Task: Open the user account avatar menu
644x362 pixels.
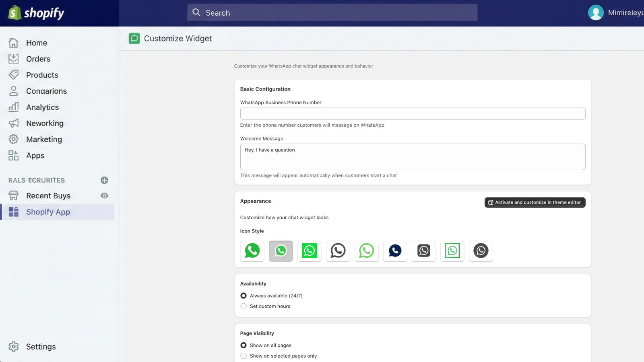Action: (x=596, y=13)
